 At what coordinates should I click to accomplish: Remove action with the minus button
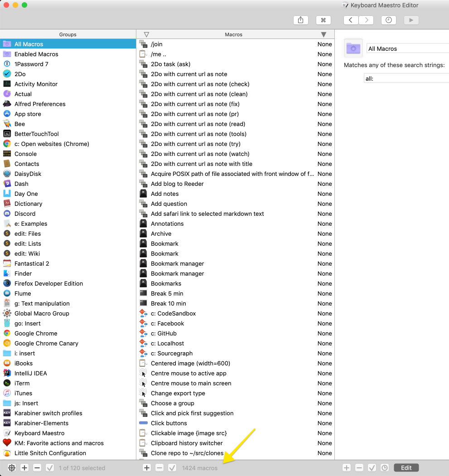point(359,468)
